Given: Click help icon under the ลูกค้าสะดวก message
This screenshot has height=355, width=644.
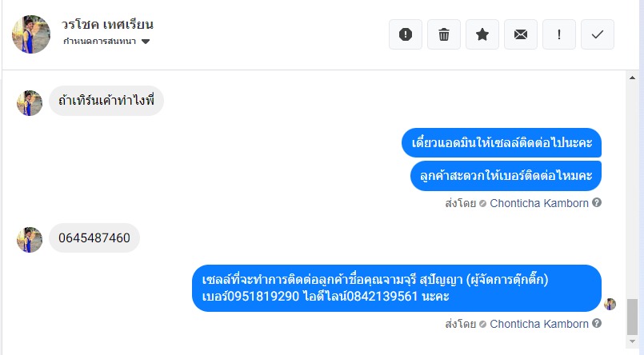Looking at the screenshot, I should 597,203.
